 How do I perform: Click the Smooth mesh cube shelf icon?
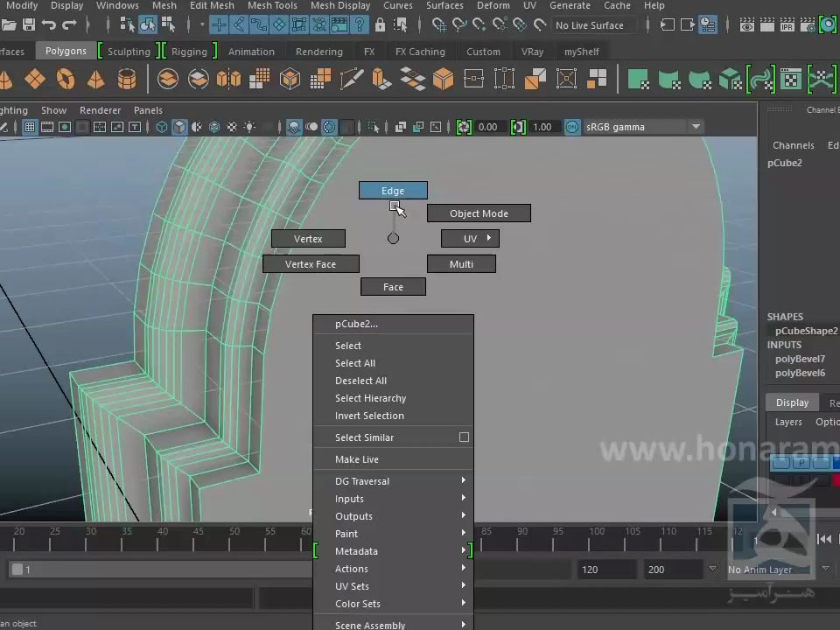pos(290,80)
